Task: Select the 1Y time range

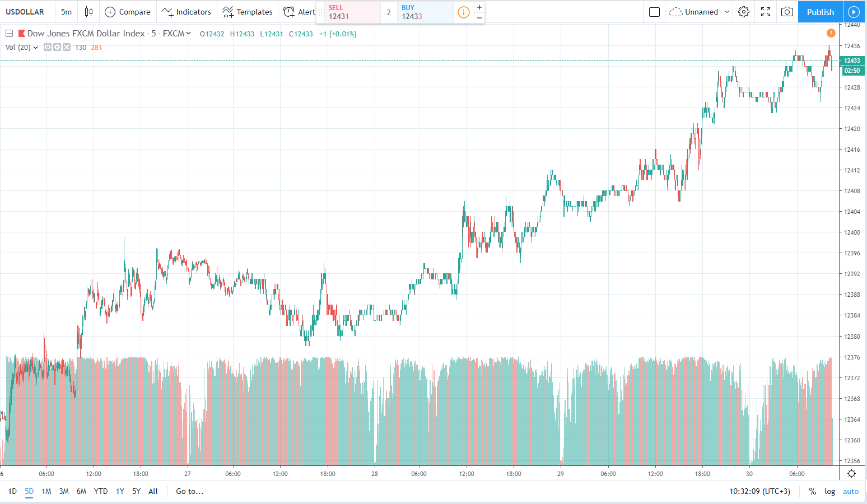Action: [x=120, y=491]
